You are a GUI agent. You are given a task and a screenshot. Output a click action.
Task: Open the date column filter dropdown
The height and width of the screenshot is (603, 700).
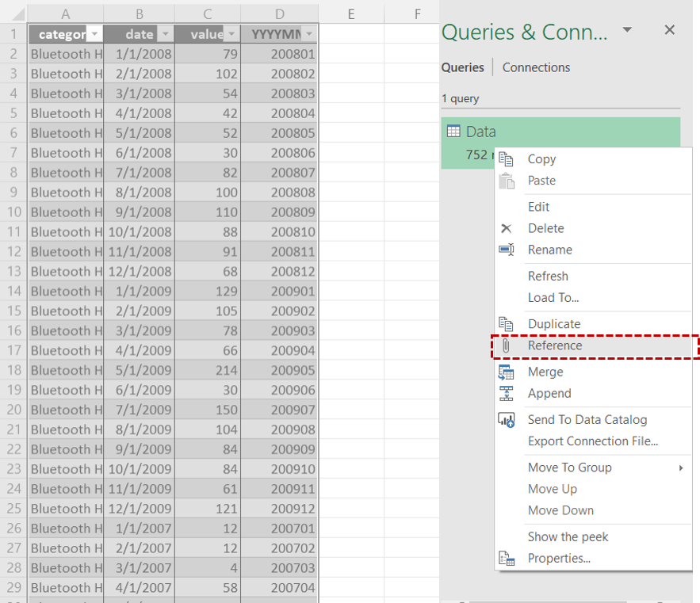166,34
